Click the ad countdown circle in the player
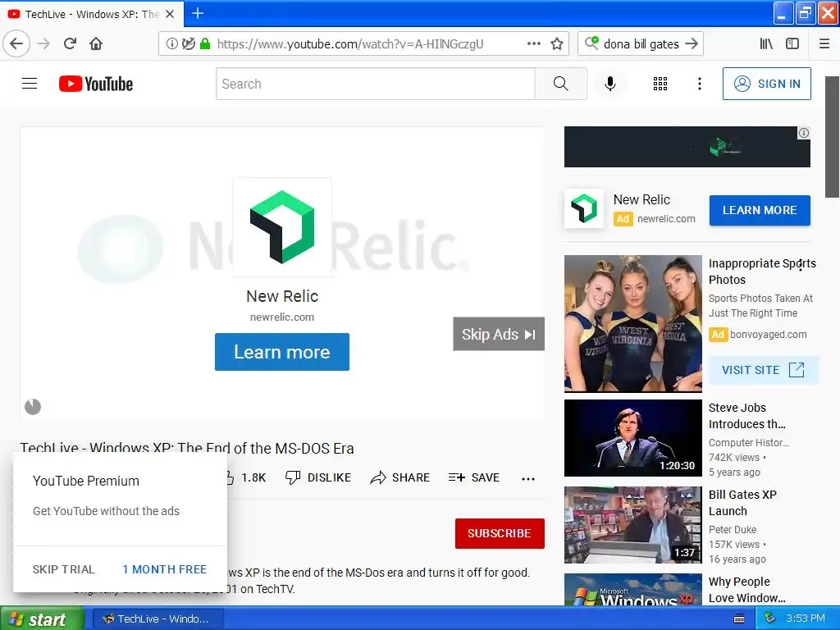This screenshot has height=630, width=840. click(33, 407)
